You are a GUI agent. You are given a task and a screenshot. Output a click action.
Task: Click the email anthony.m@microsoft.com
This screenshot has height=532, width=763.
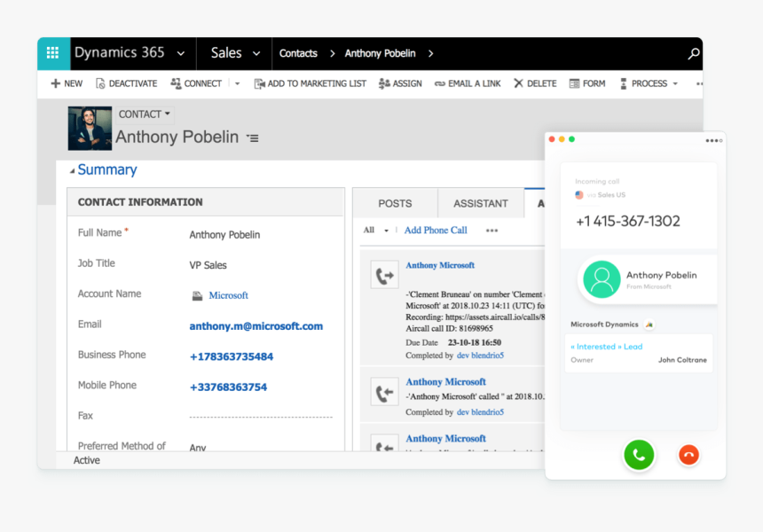pos(256,326)
